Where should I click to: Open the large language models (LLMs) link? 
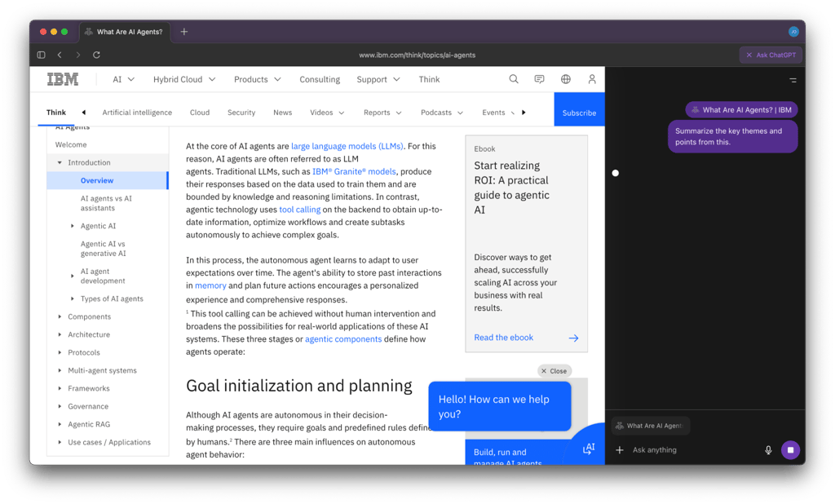tap(347, 146)
